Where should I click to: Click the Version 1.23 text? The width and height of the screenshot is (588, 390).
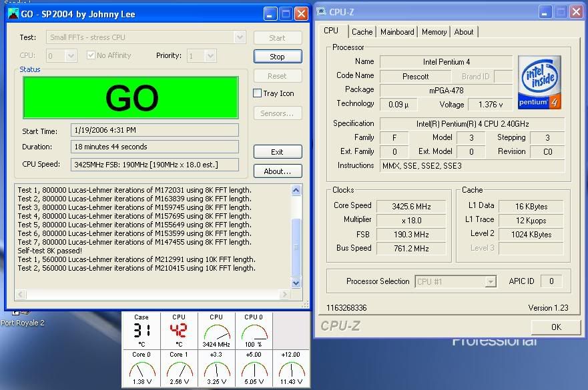point(548,308)
